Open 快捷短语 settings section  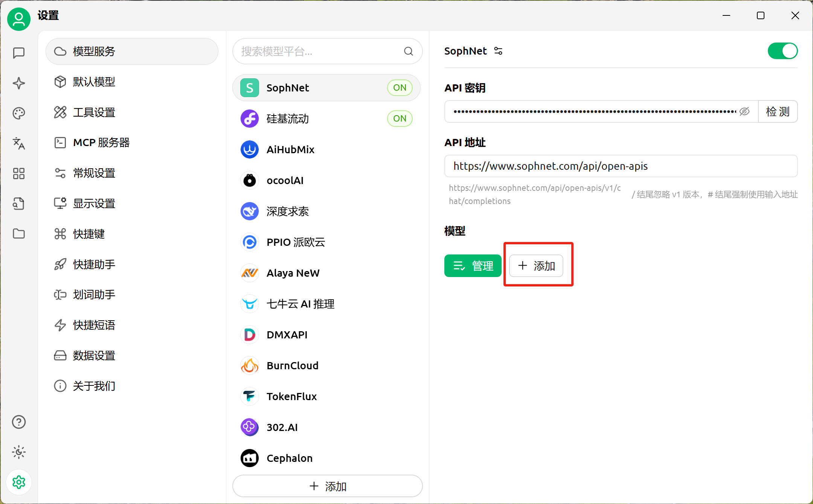coord(132,325)
